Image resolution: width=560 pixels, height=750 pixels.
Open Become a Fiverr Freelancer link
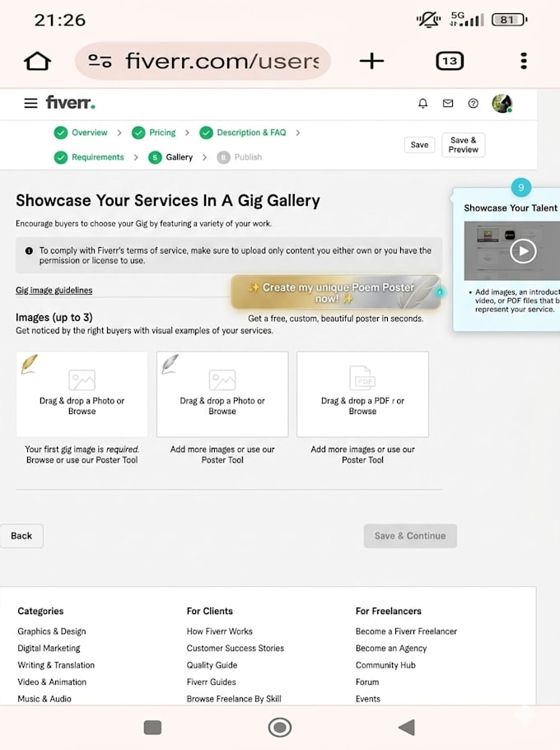(x=406, y=631)
